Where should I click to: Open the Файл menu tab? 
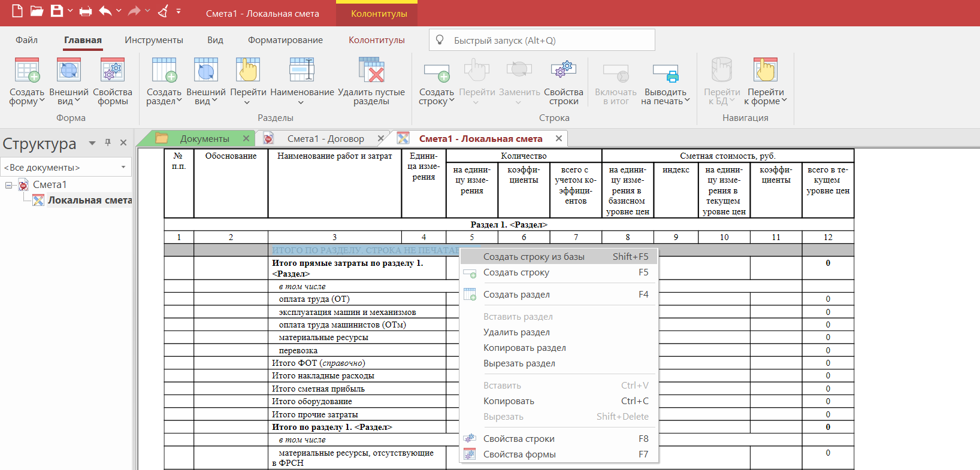click(26, 40)
